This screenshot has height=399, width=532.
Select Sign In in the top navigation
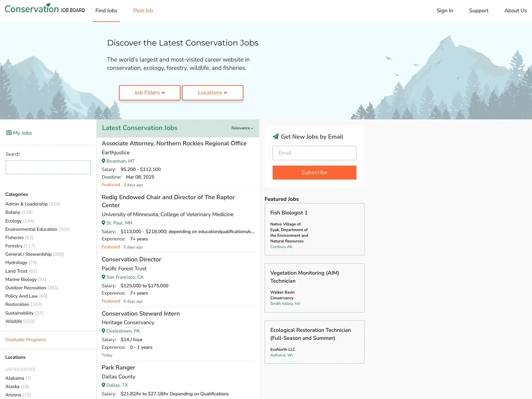(x=445, y=11)
